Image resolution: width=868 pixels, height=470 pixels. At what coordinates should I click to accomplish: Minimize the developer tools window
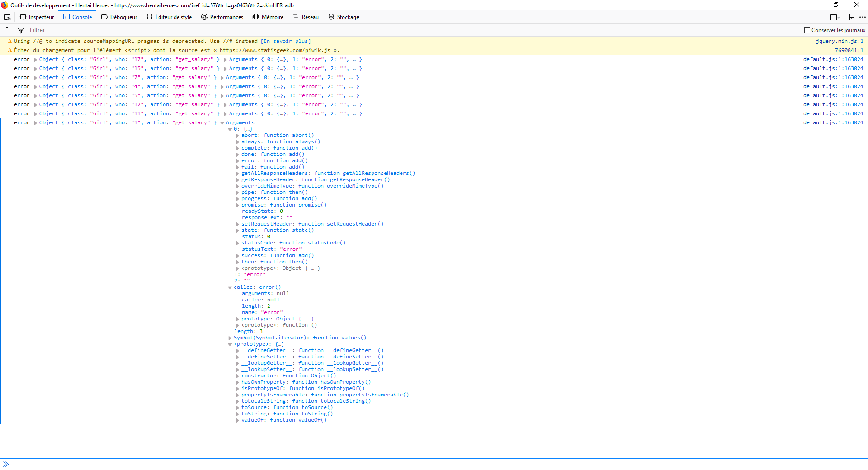tap(816, 5)
